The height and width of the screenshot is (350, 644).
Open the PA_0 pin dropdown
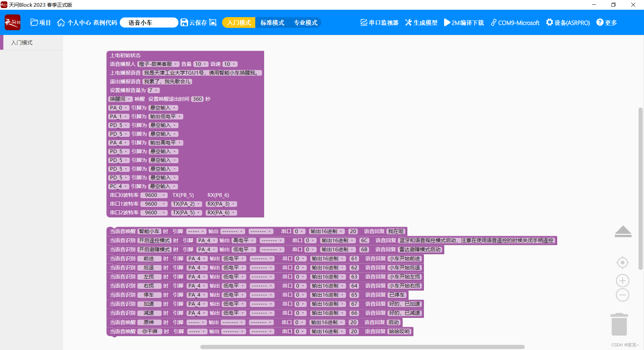click(119, 108)
